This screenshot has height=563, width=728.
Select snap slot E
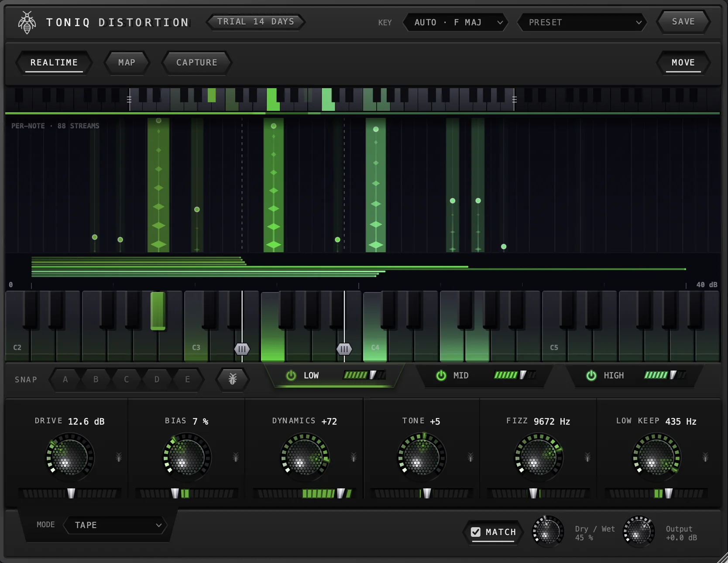pos(188,379)
